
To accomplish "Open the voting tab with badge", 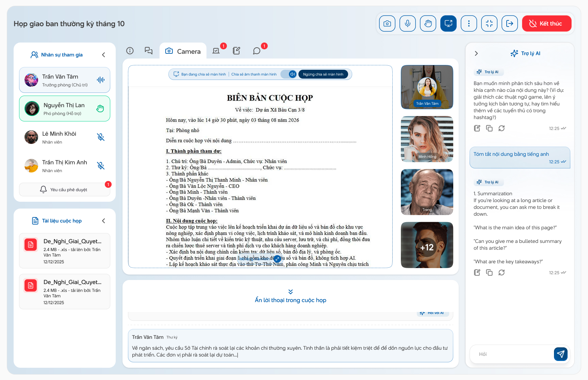I will coord(216,51).
